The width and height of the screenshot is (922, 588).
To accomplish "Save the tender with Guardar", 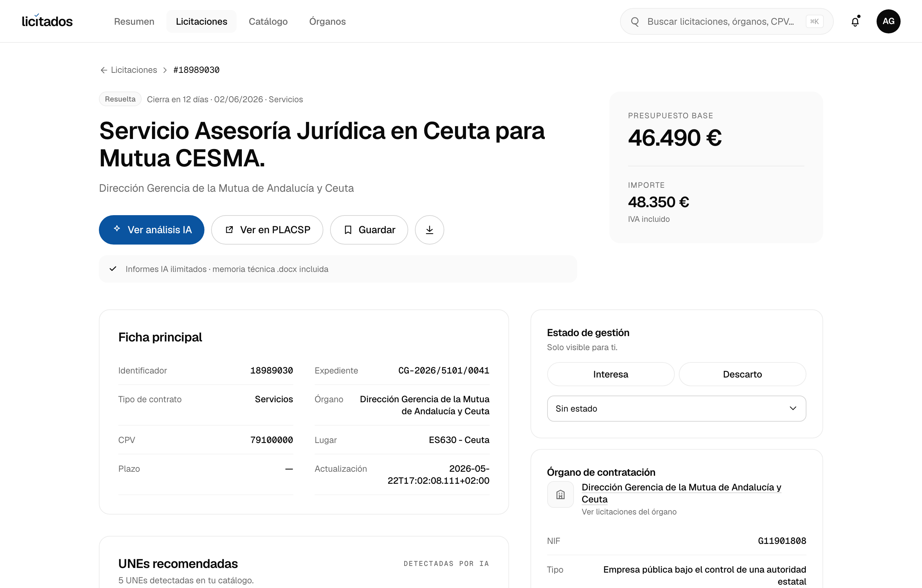I will coord(369,230).
